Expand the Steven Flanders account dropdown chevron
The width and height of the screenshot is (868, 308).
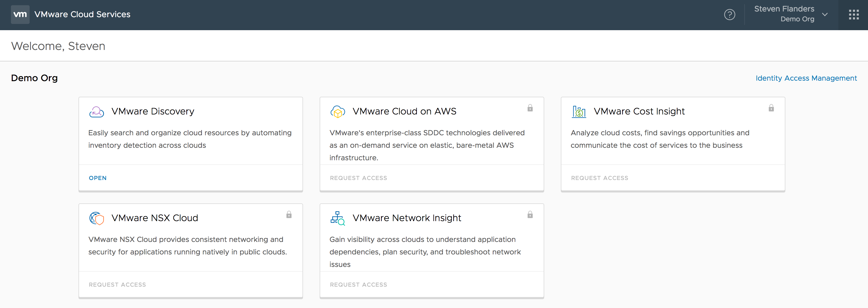coord(825,15)
